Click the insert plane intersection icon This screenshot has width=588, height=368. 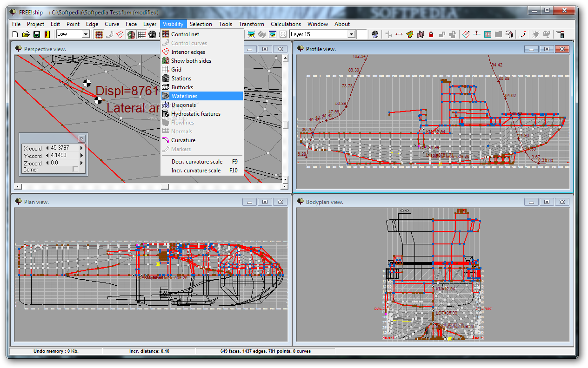point(476,34)
